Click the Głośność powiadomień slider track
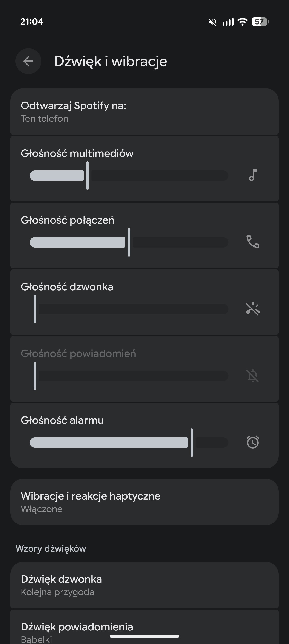289x644 pixels. coord(129,376)
